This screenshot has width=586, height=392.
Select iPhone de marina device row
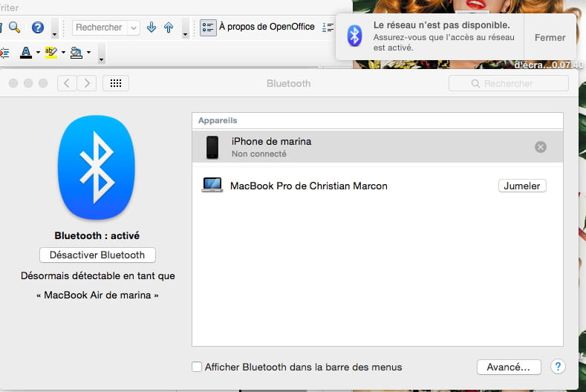point(377,146)
